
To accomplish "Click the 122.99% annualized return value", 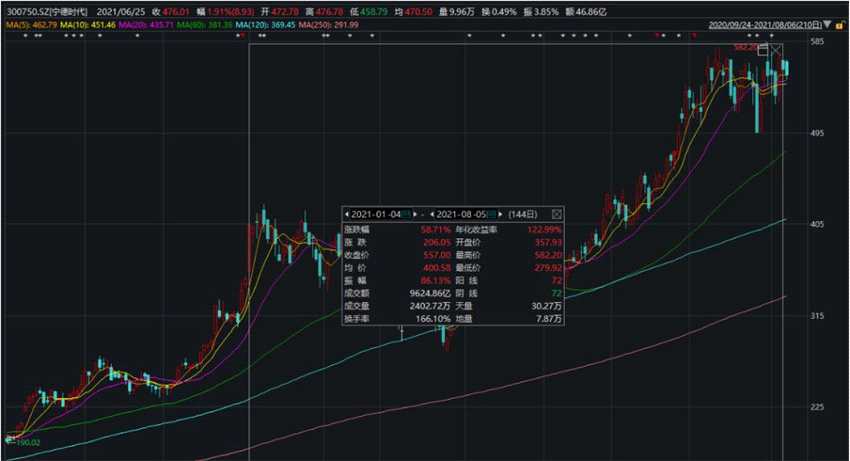I will pos(545,230).
